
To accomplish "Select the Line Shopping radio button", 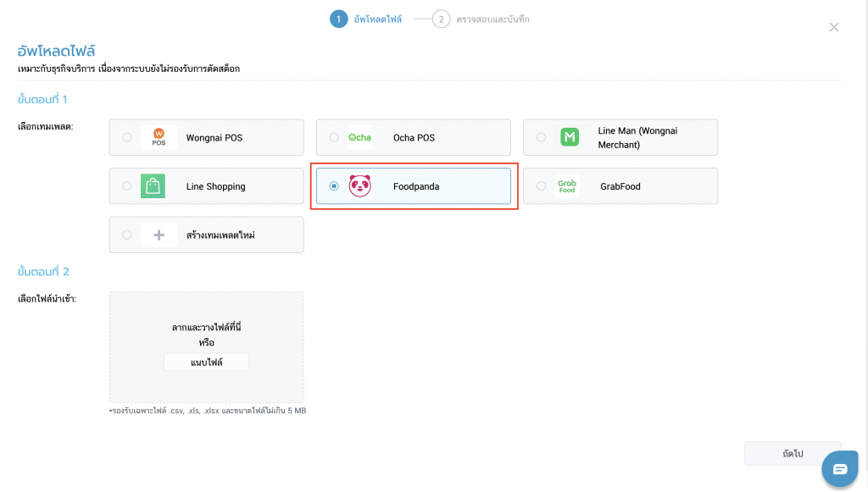I will pos(127,185).
